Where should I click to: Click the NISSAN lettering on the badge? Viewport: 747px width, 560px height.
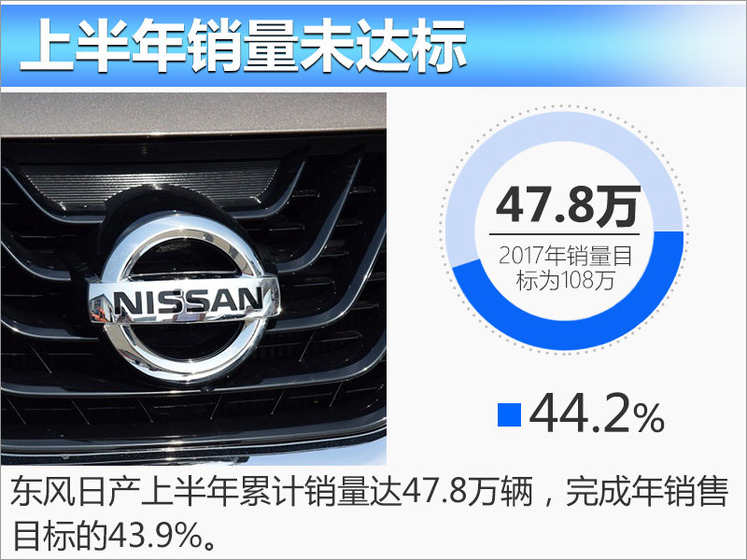point(189,301)
